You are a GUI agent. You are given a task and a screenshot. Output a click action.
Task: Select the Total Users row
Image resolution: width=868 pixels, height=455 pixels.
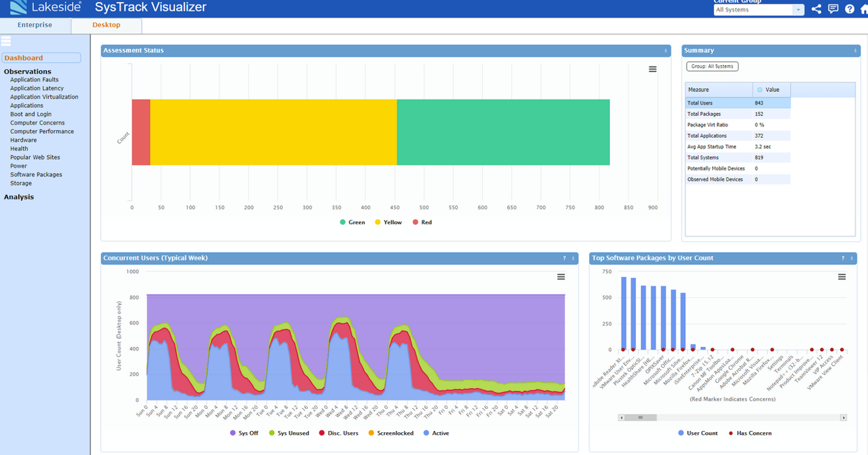(738, 103)
